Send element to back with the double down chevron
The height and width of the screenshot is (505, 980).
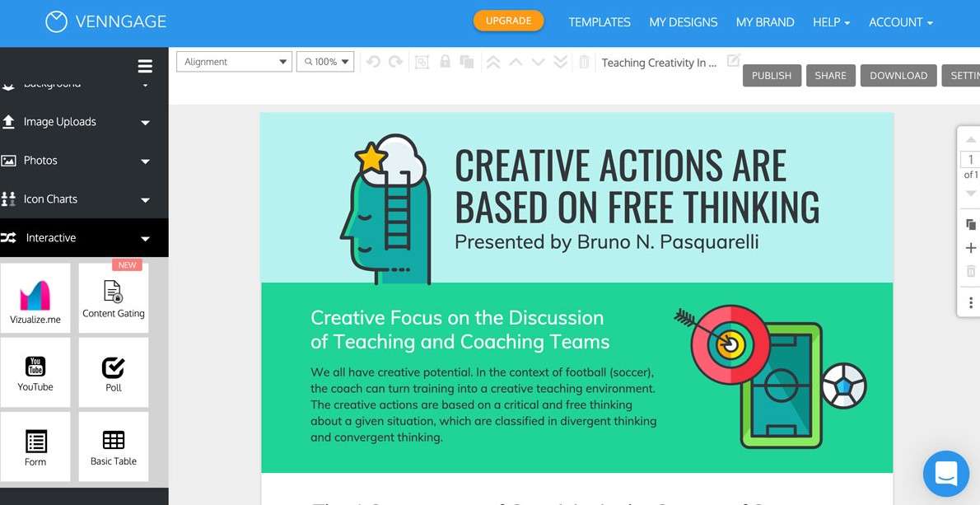point(561,62)
